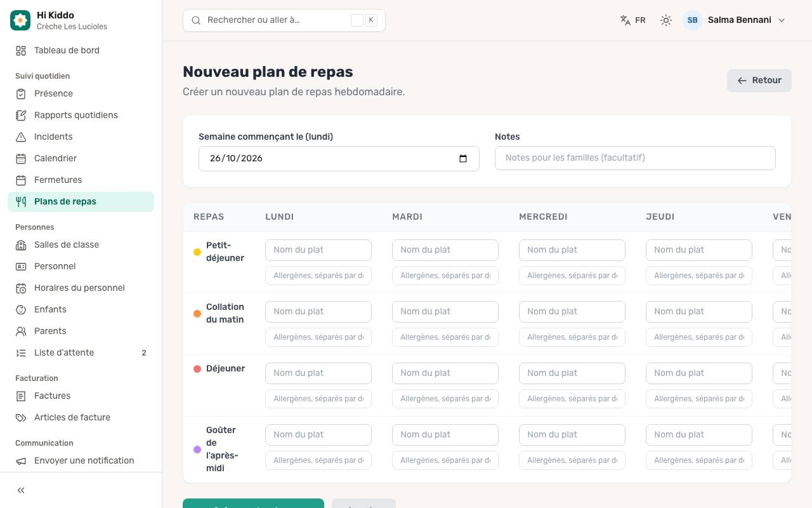This screenshot has height=508, width=812.
Task: Click the Horaires du personnel clock icon
Action: tap(21, 288)
